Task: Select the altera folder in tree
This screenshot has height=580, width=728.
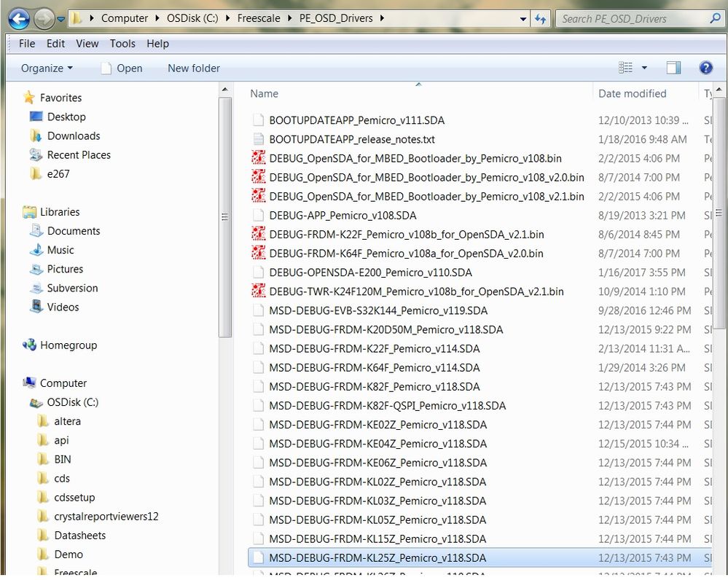Action: pyautogui.click(x=67, y=421)
